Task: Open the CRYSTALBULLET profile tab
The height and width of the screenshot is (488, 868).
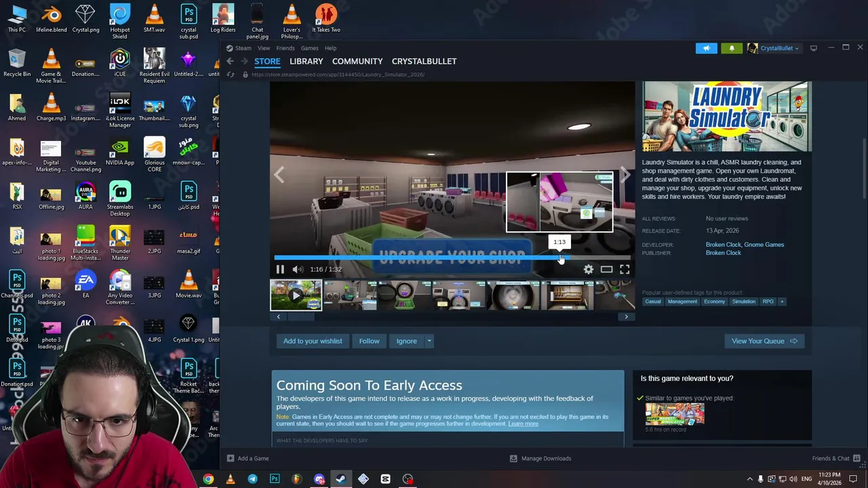Action: click(424, 61)
